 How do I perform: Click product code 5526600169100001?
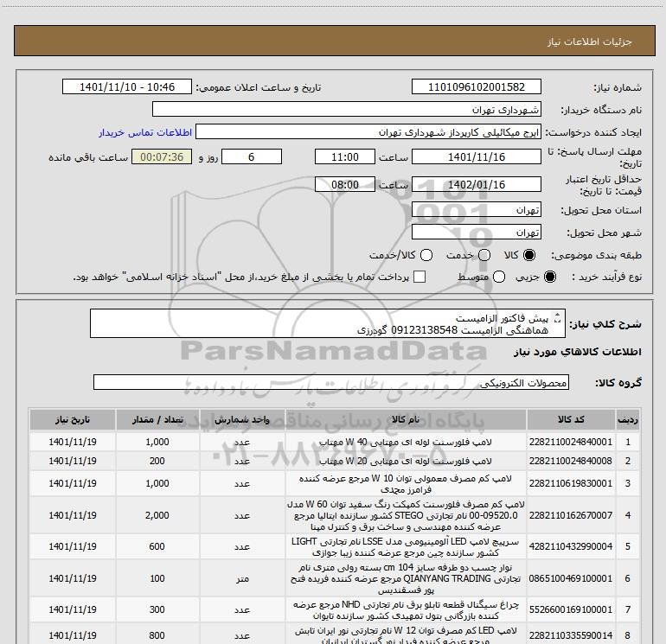[571, 609]
